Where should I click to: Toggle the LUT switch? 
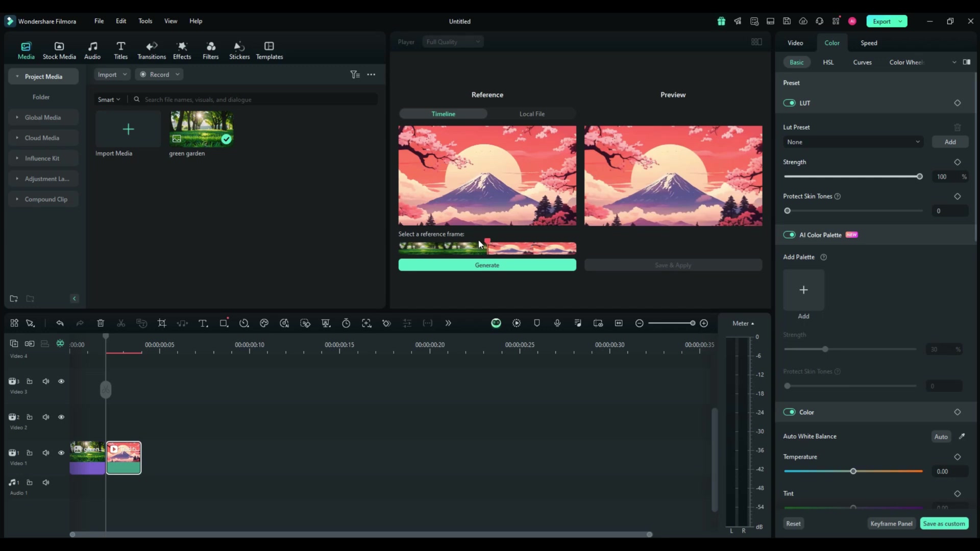(x=789, y=103)
